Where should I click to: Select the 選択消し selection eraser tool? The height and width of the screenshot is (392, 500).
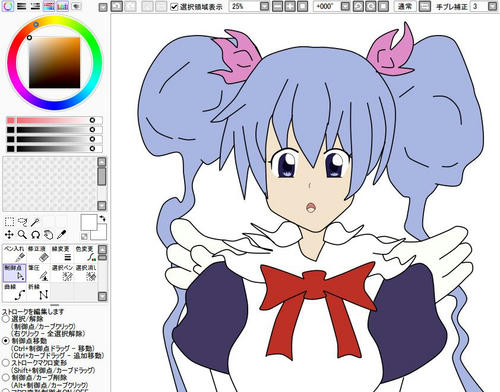pyautogui.click(x=85, y=273)
